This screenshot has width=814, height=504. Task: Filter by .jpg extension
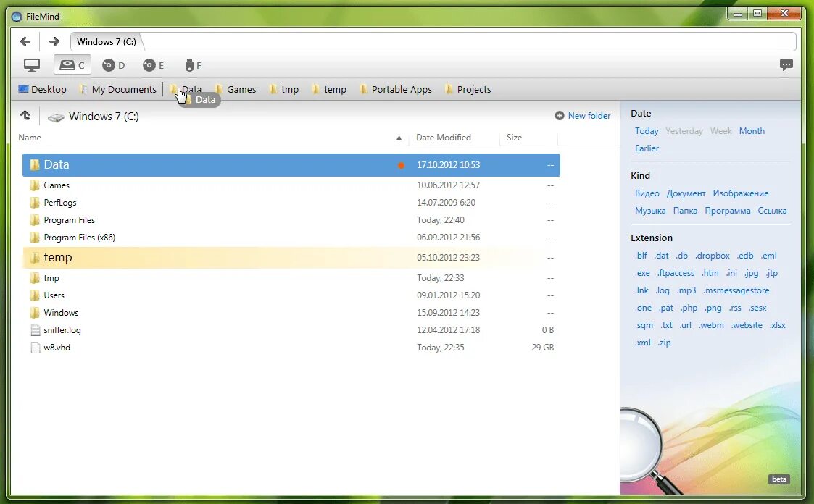[751, 273]
